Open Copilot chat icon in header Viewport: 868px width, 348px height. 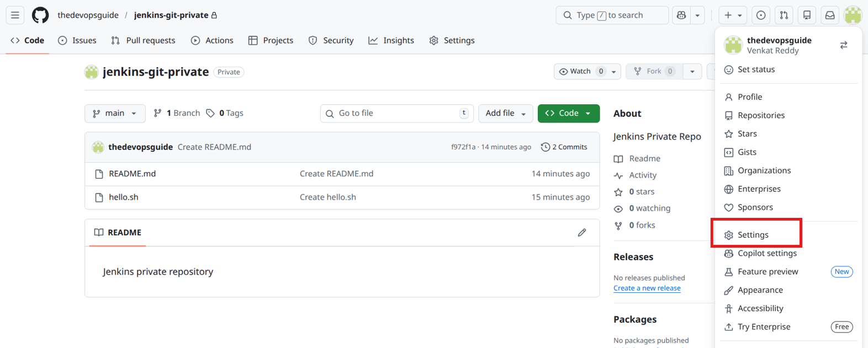(x=681, y=15)
